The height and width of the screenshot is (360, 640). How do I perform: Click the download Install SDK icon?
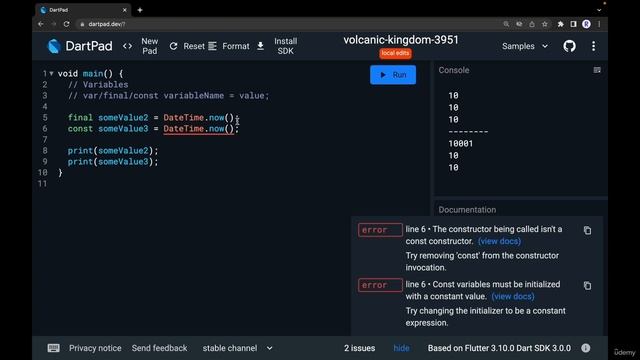[x=260, y=46]
